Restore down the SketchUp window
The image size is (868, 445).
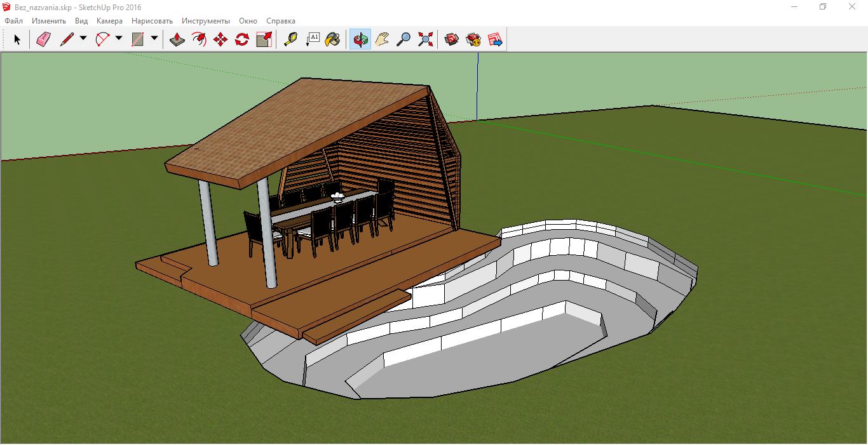824,7
